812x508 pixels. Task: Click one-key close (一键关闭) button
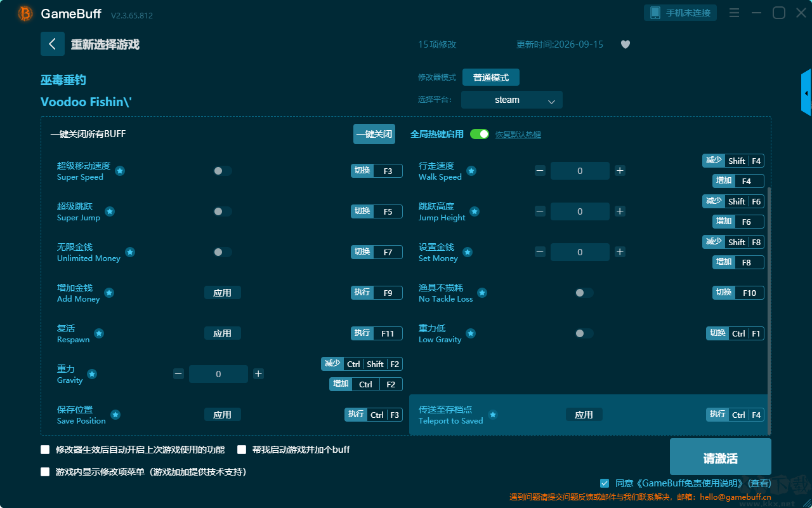click(x=374, y=134)
